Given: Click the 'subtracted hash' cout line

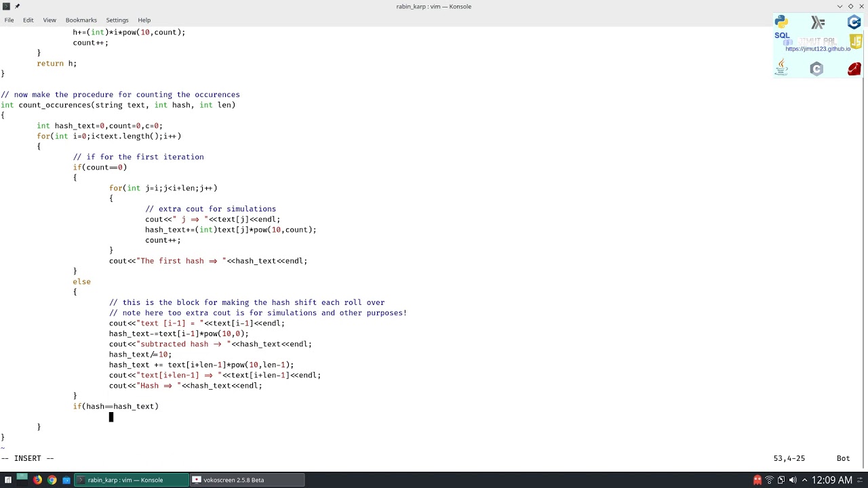Looking at the screenshot, I should coord(210,344).
